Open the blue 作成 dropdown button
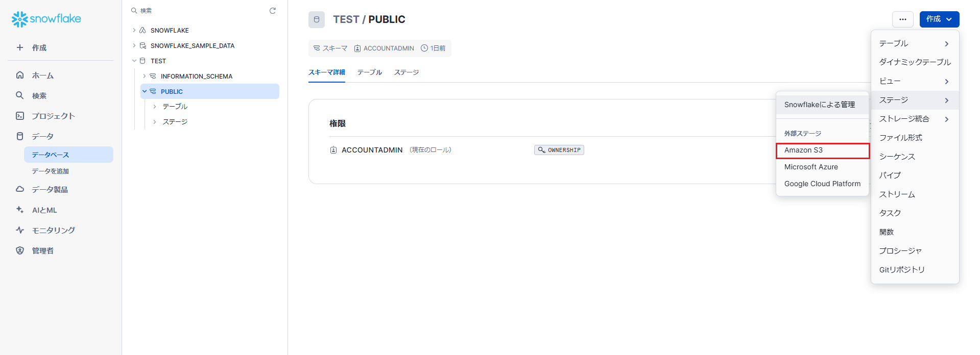Screen dimensions: 980x355 (939, 19)
